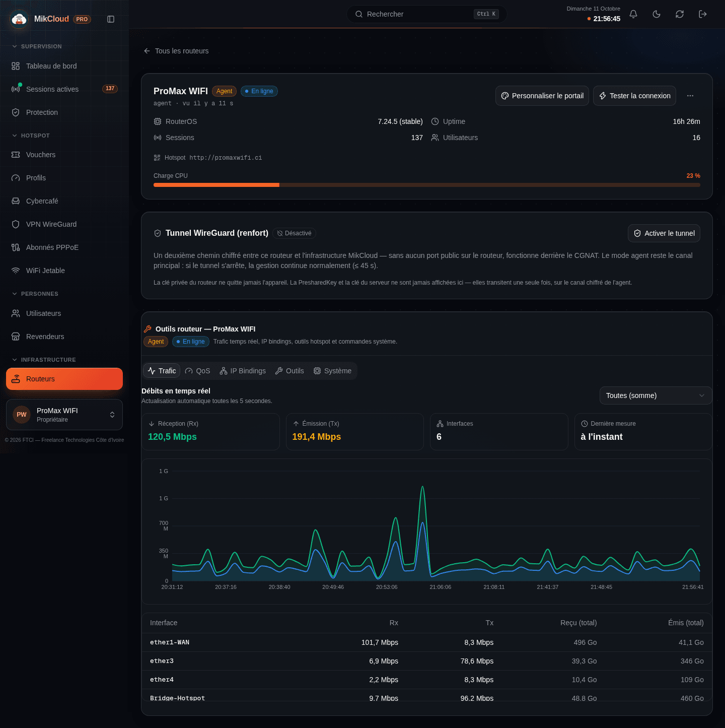Open Tableau de bord in sidebar

point(64,66)
